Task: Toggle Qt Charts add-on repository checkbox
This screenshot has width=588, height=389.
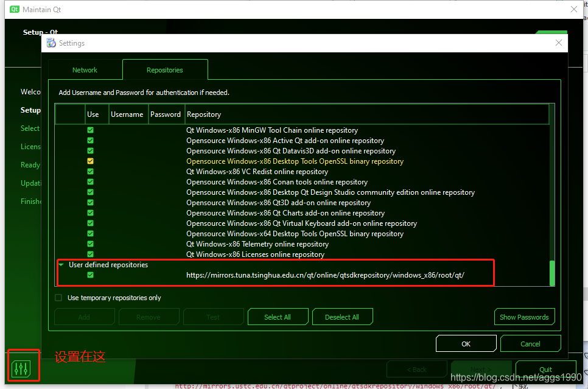Action: coord(90,213)
